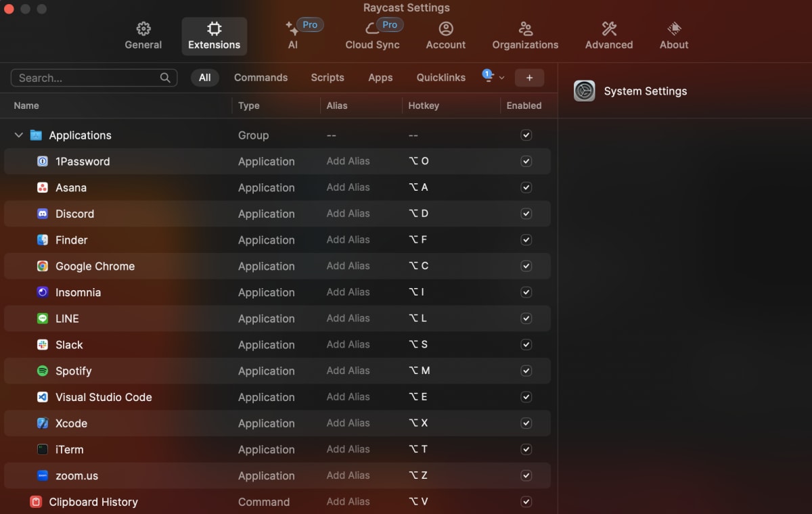Open the Cloud Sync tab
Viewport: 812px width, 514px height.
click(x=373, y=36)
